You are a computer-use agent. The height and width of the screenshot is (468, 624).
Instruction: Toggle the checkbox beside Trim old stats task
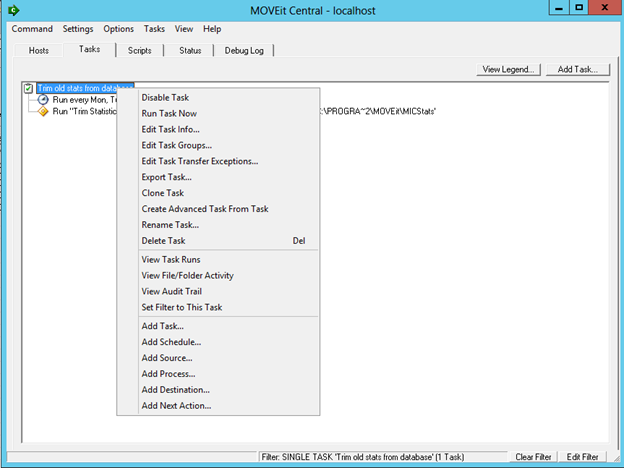[28, 88]
